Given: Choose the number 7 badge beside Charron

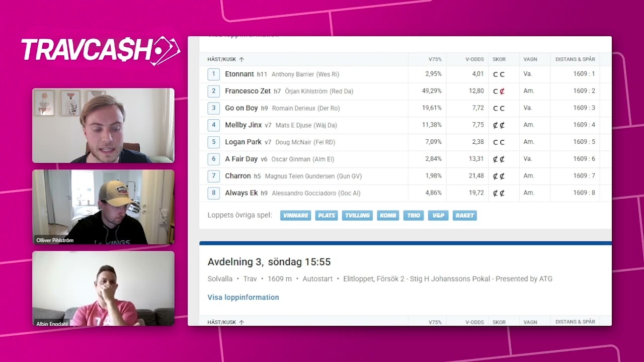Looking at the screenshot, I should 213,176.
